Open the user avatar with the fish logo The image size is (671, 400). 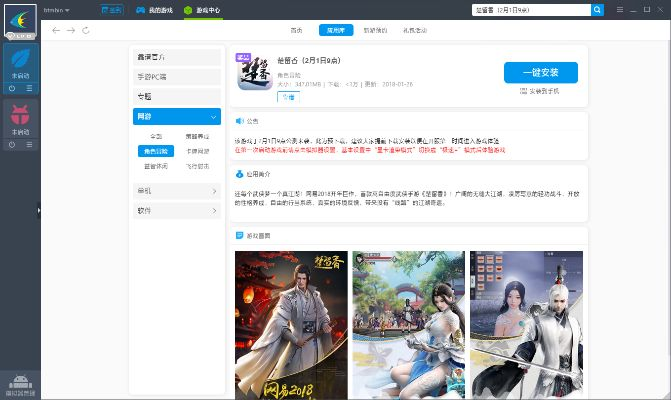coord(20,21)
